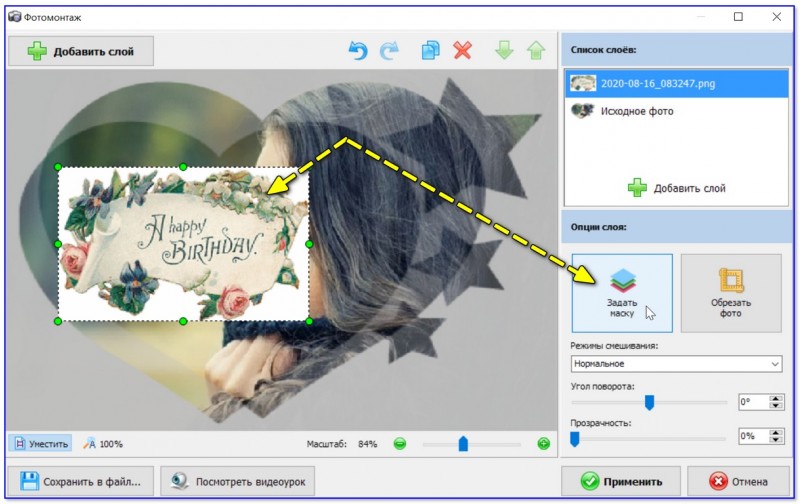Screen dimensions: 800x504
Task: Close the Фотомонтаж window
Action: [777, 17]
